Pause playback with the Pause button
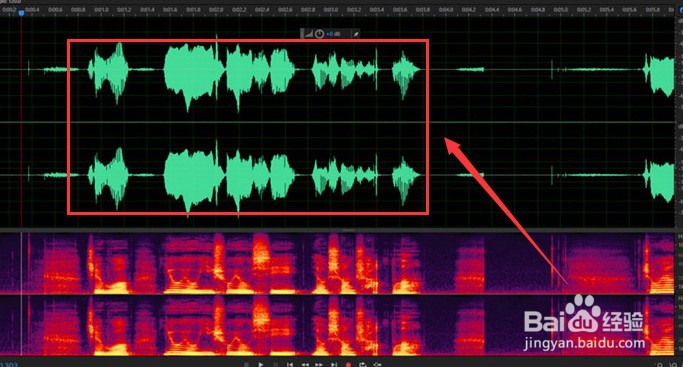683x367 pixels. (275, 365)
